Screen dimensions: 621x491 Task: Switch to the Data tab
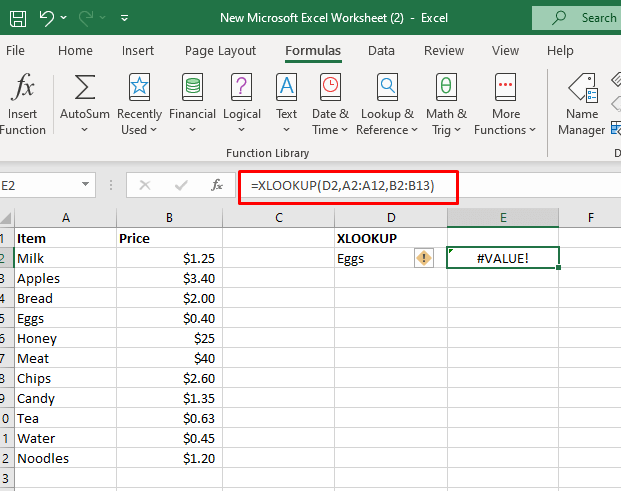pos(381,51)
